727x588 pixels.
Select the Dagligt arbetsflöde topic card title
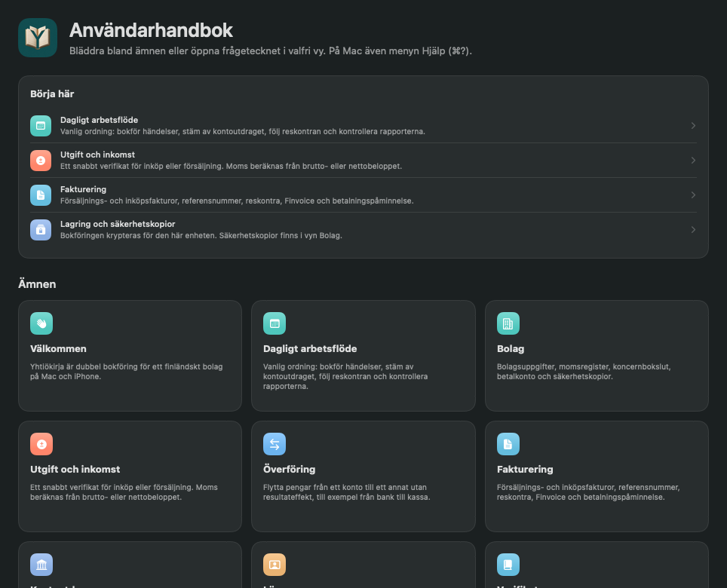(x=310, y=349)
